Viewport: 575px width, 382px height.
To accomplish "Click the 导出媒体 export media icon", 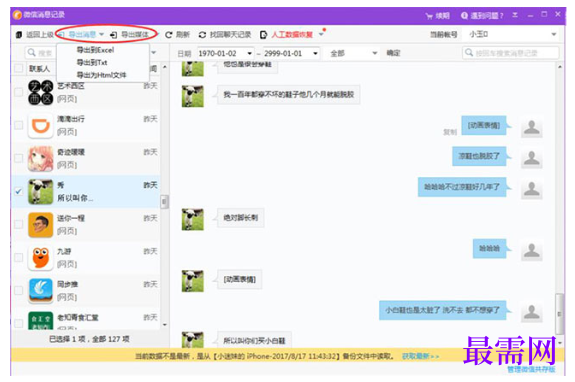I will 114,35.
